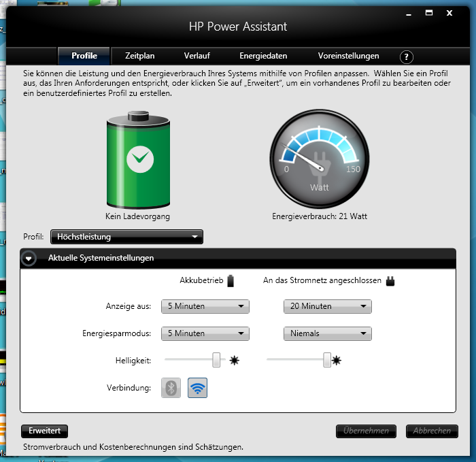Click the Helligkeit label
The height and width of the screenshot is (462, 476).
[x=133, y=361]
